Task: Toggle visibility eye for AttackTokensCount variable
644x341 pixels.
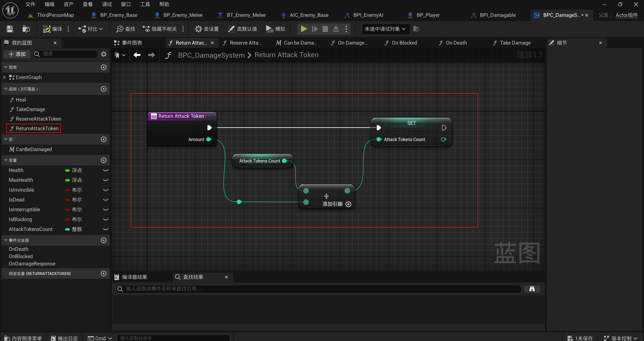Action: click(x=106, y=229)
